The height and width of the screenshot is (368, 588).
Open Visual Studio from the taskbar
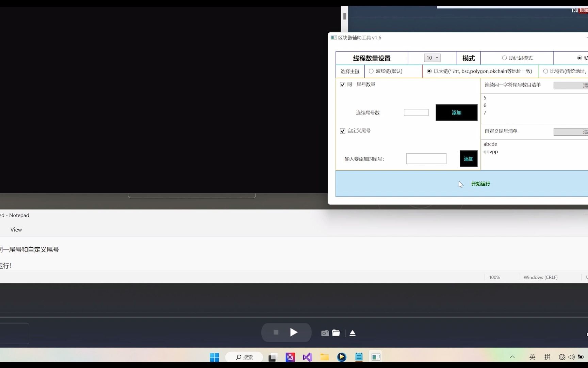307,357
